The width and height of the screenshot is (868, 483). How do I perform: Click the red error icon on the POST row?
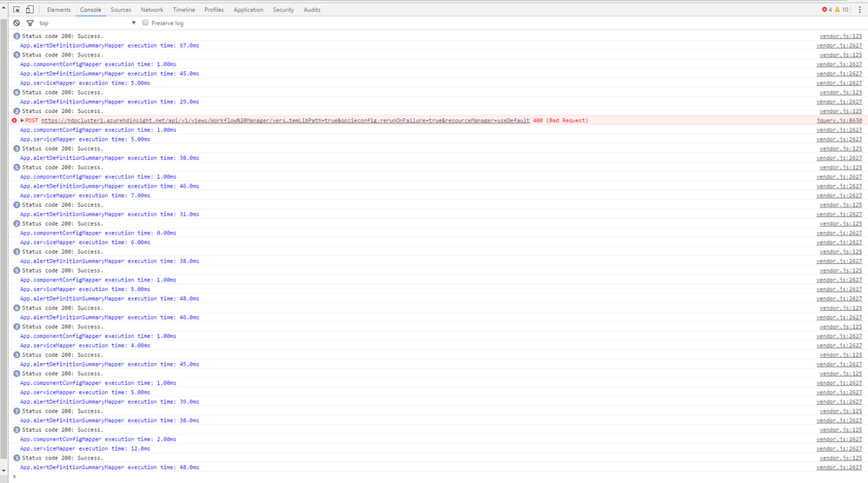15,120
